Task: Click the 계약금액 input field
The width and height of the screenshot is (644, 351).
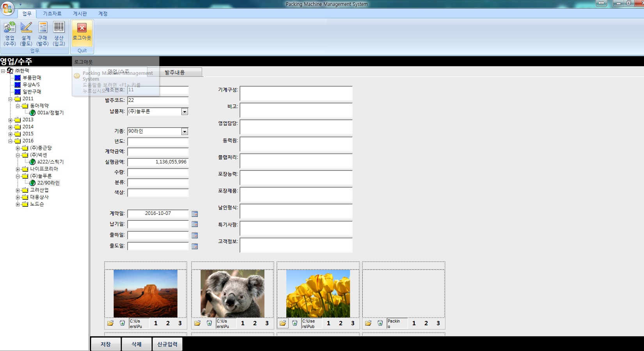Action: click(158, 152)
